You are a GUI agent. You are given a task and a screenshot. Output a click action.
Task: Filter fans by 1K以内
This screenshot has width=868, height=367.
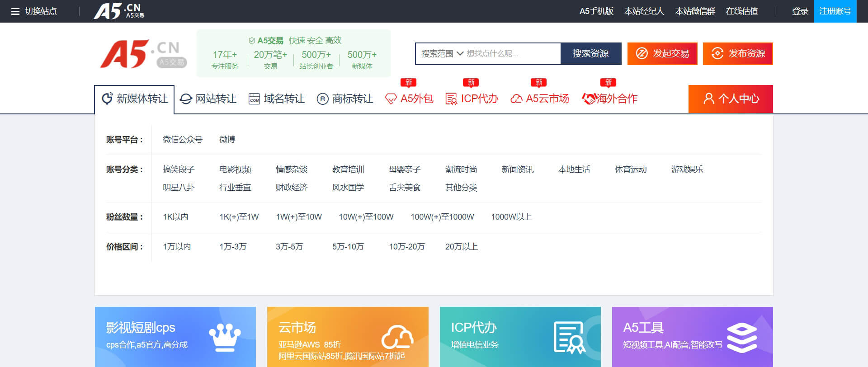(x=176, y=217)
